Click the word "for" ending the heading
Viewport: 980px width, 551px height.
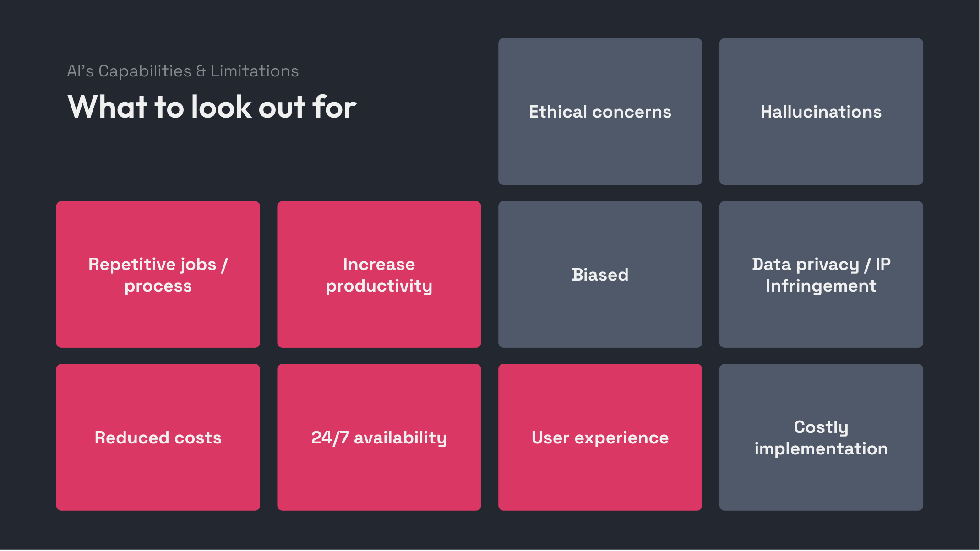(x=334, y=107)
